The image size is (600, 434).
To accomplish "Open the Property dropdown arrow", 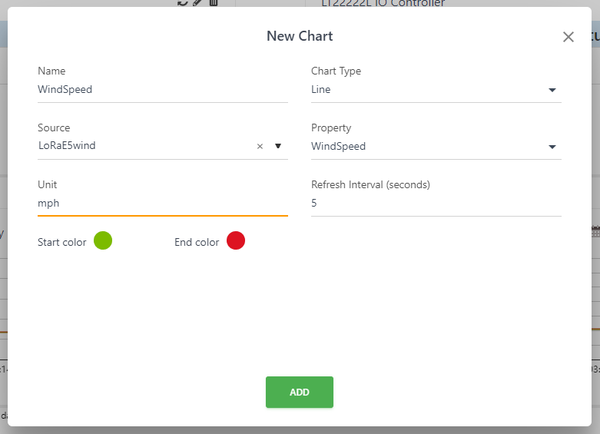I will pos(552,147).
